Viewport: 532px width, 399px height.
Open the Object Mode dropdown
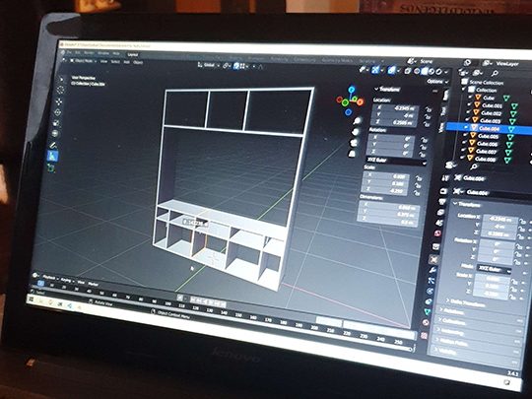click(x=83, y=61)
